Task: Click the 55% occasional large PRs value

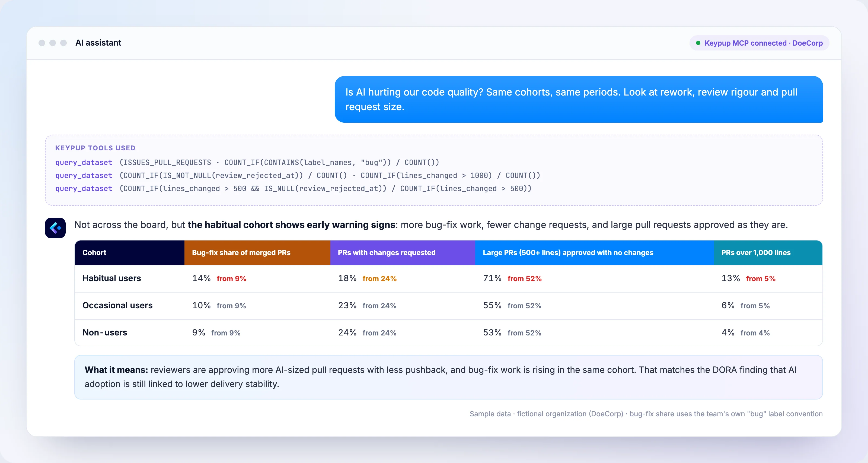Action: pyautogui.click(x=492, y=305)
